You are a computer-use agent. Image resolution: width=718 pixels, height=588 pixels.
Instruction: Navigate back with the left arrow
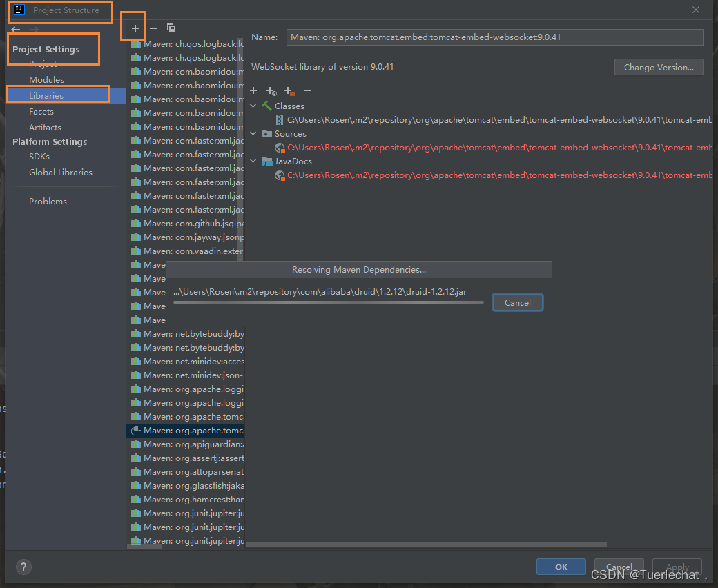(x=16, y=30)
